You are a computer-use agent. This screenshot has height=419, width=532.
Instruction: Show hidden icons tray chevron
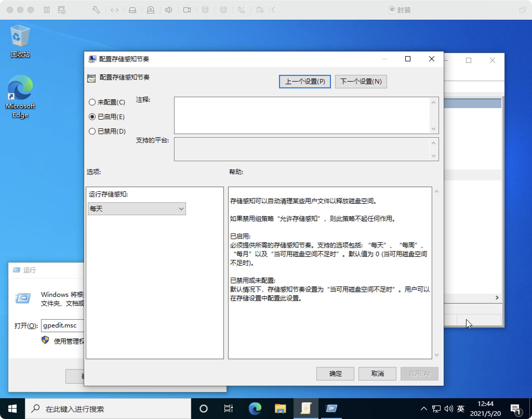click(x=424, y=409)
